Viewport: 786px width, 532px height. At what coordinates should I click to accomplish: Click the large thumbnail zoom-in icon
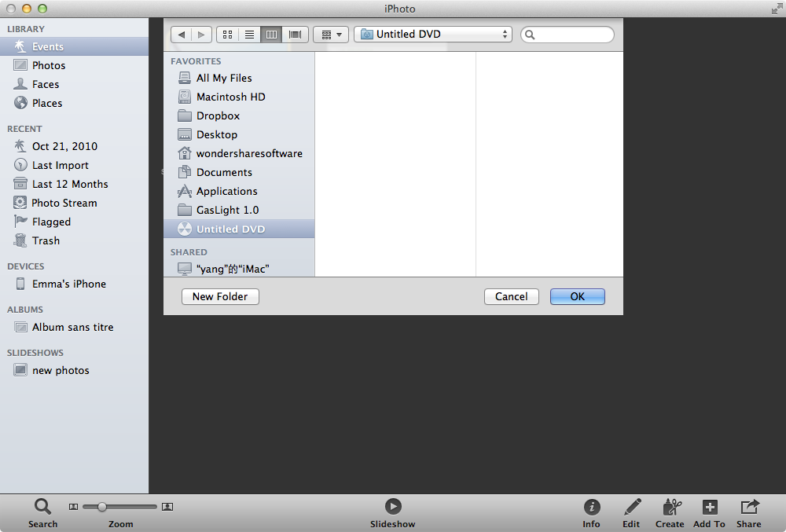pos(167,507)
